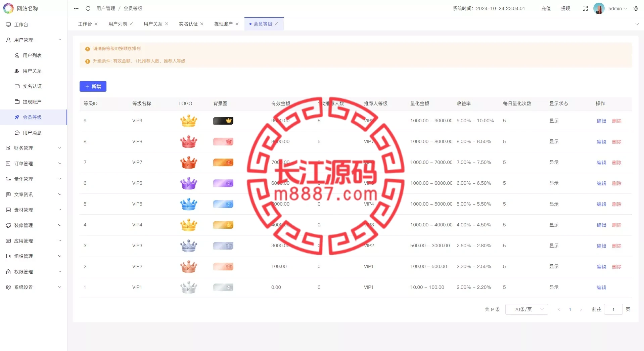Close the 用户列表 tab
The width and height of the screenshot is (644, 351).
pos(131,24)
